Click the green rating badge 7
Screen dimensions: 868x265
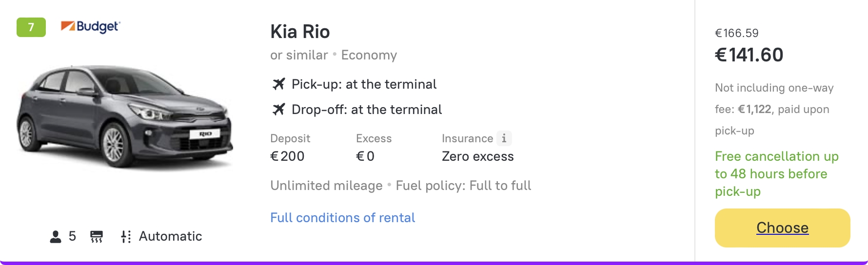(x=31, y=27)
